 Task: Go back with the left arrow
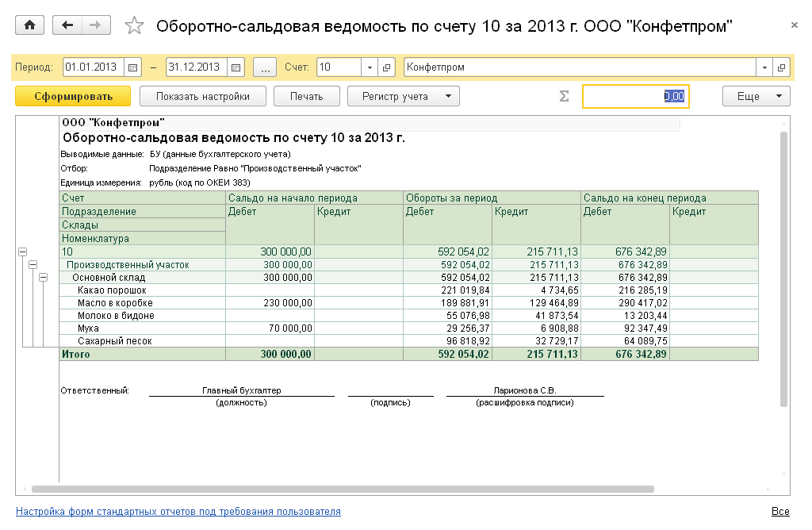click(x=67, y=25)
